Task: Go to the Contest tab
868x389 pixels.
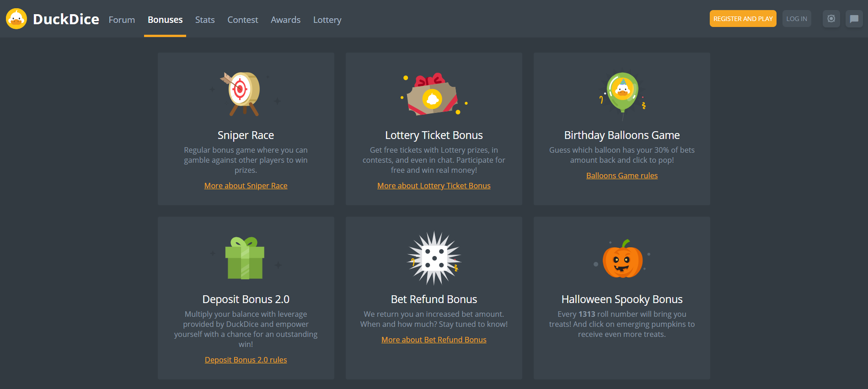Action: click(x=243, y=20)
